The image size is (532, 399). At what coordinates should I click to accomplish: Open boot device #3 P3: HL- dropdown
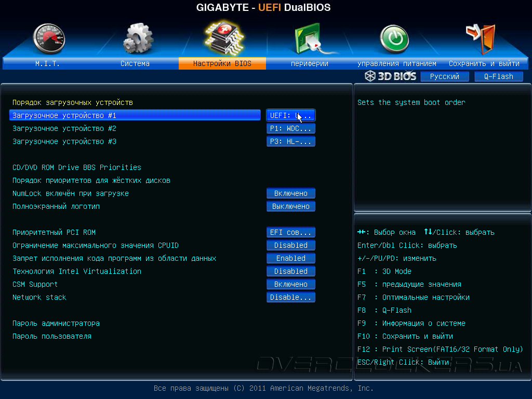pyautogui.click(x=291, y=141)
